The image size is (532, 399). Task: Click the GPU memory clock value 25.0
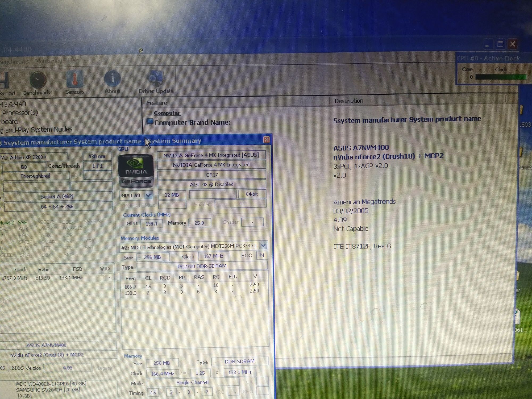pyautogui.click(x=199, y=223)
